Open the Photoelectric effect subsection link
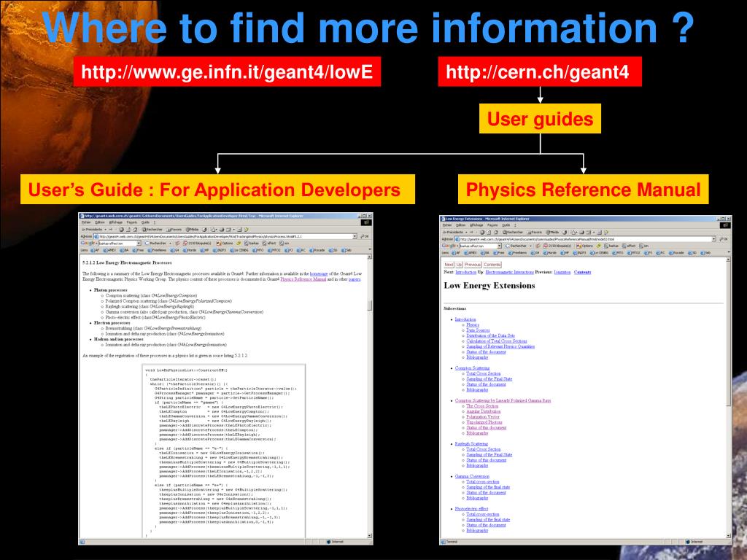The height and width of the screenshot is (560, 747). pos(472,508)
